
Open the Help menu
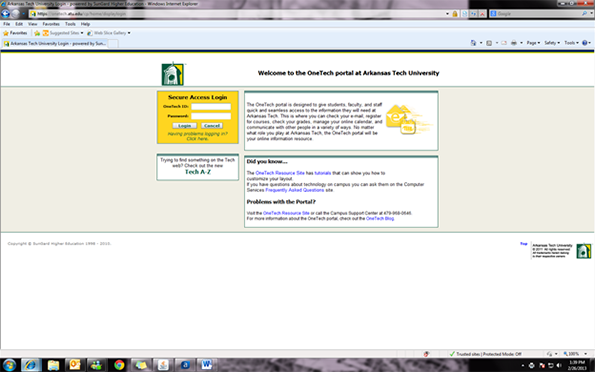click(x=85, y=24)
